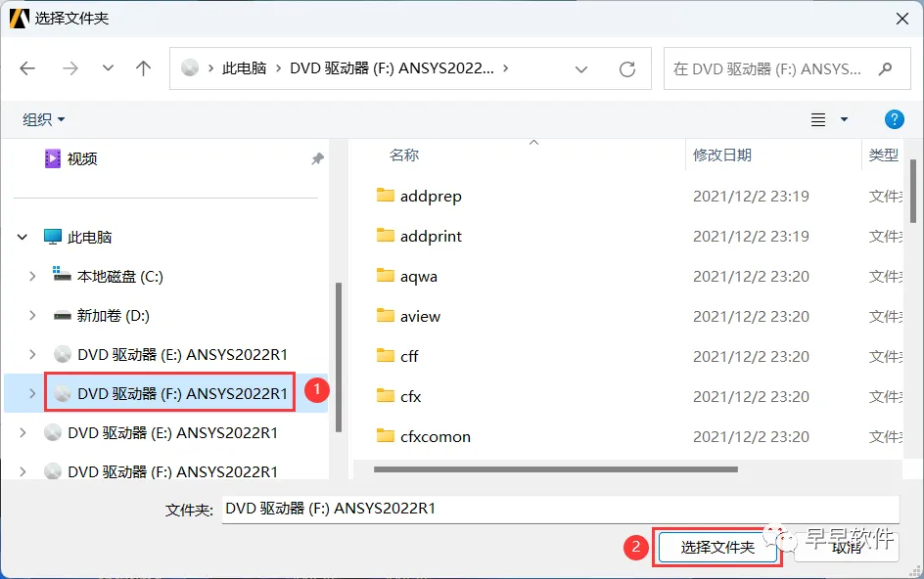Open the 组织 menu
Screen dimensions: 924x579
(x=44, y=119)
